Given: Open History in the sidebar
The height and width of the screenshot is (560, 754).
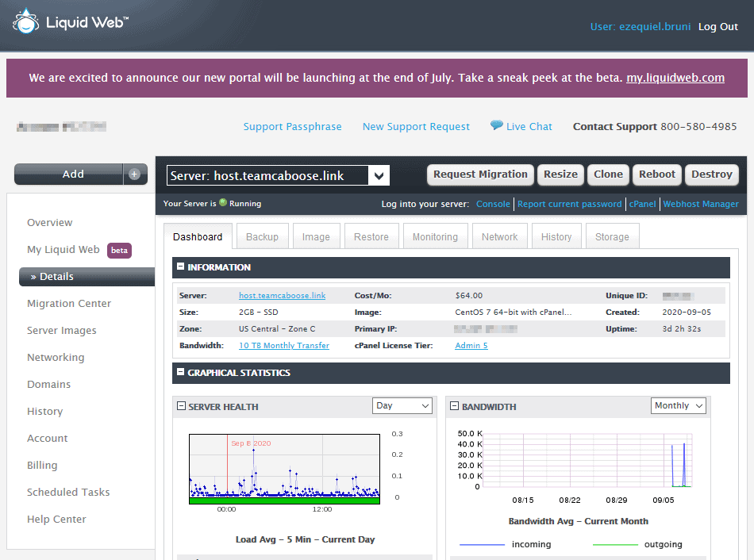Looking at the screenshot, I should [x=44, y=411].
